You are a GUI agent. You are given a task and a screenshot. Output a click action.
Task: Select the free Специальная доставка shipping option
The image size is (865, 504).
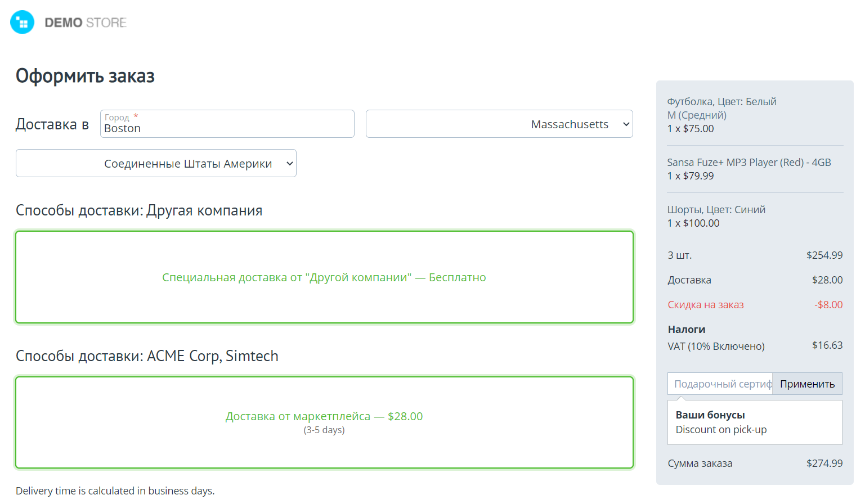pos(324,277)
